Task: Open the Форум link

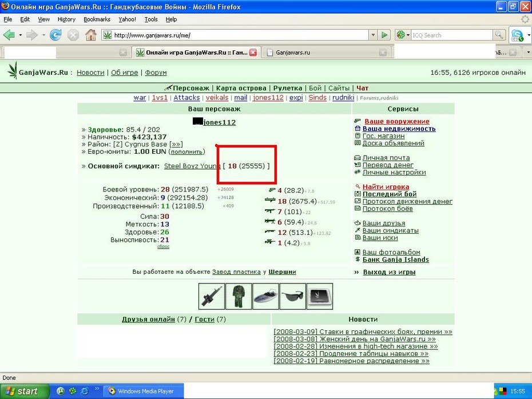Action: coord(156,73)
